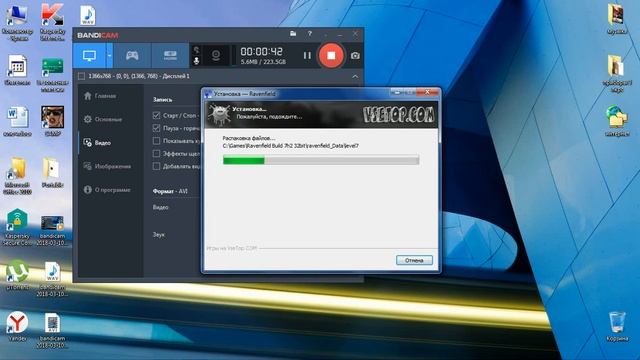Open the screen mode dropdown arrow

pos(109,56)
